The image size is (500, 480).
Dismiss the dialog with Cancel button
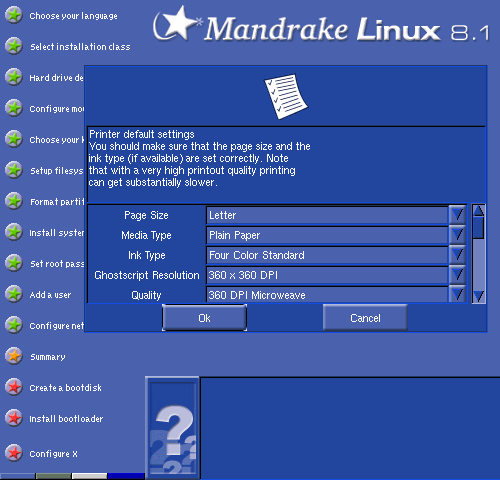click(365, 318)
